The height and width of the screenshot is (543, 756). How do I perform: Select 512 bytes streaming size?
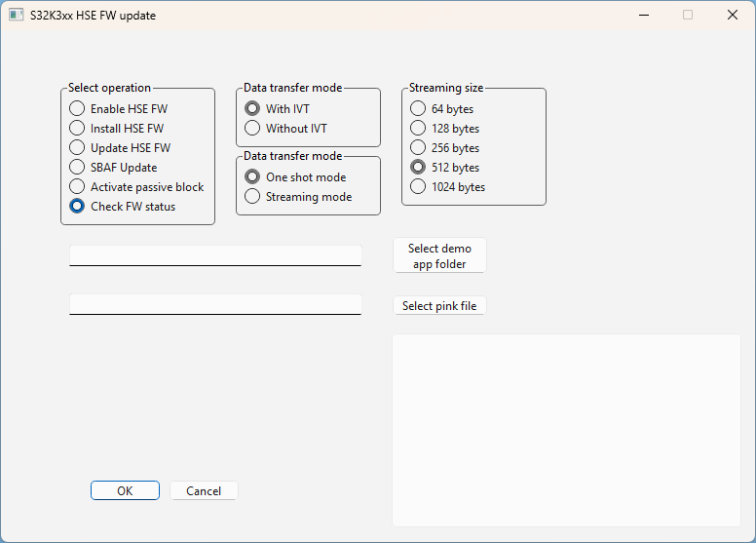(418, 168)
